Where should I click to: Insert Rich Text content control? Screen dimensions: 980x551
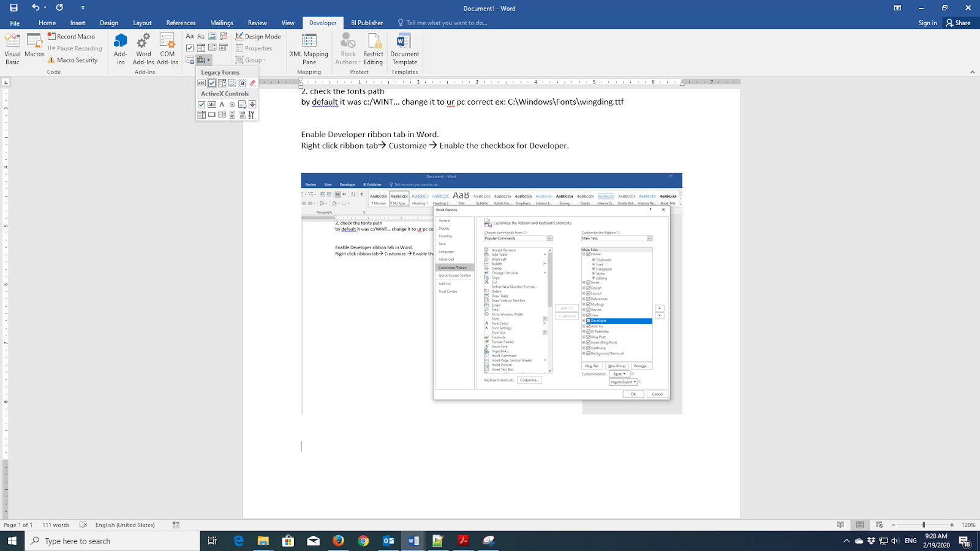point(190,36)
